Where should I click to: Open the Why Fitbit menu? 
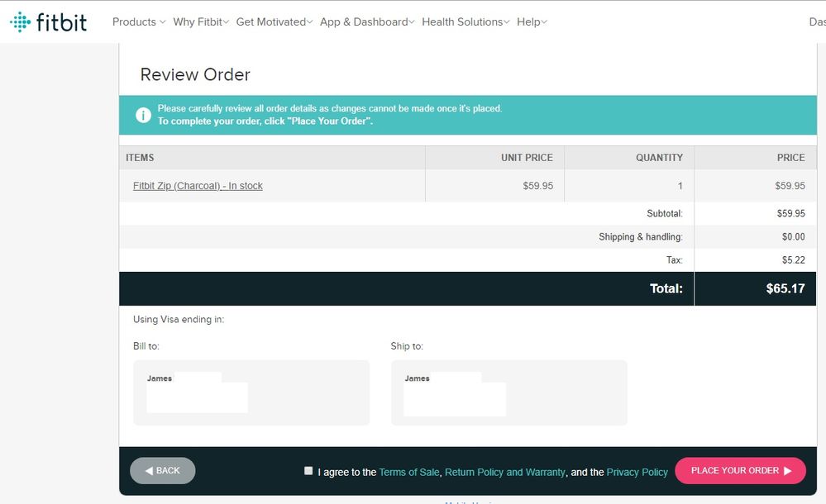point(198,22)
